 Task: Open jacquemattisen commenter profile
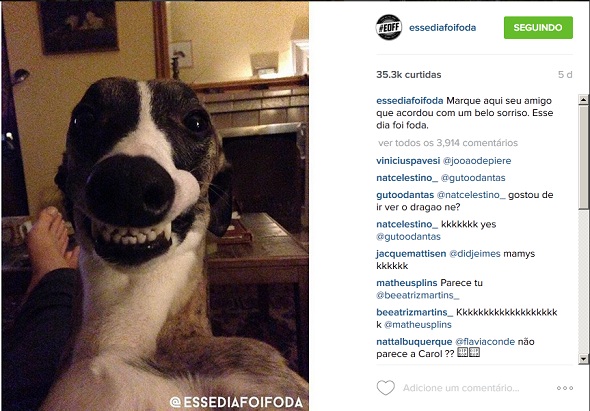coord(411,254)
